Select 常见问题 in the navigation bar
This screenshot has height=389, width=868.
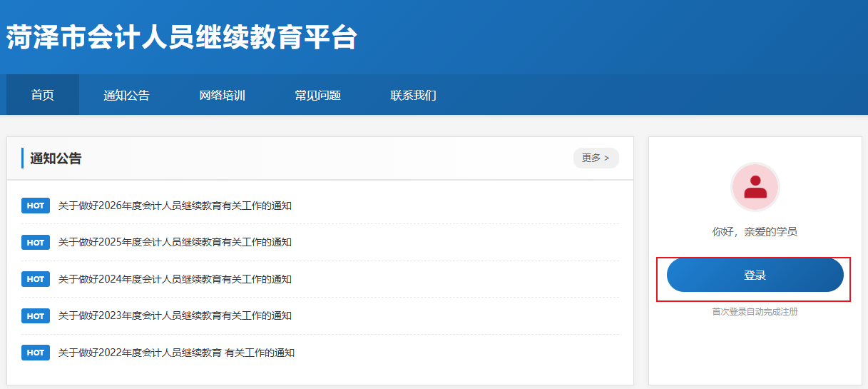pos(318,95)
